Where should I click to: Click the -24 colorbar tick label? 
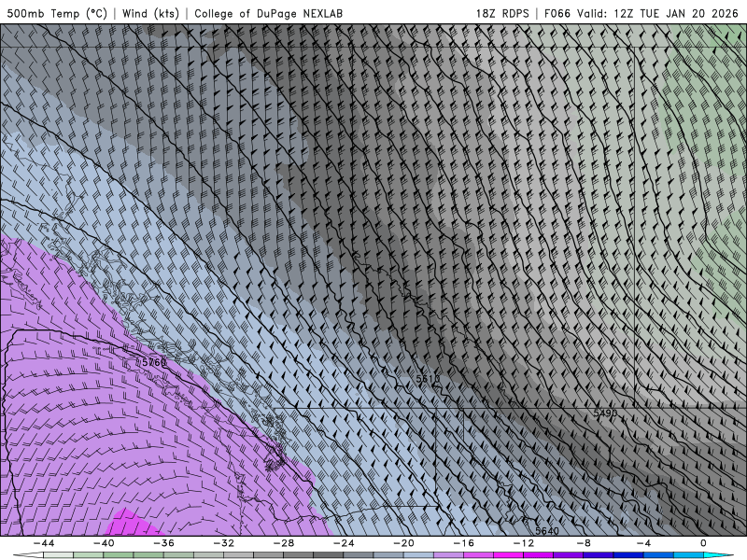344,543
